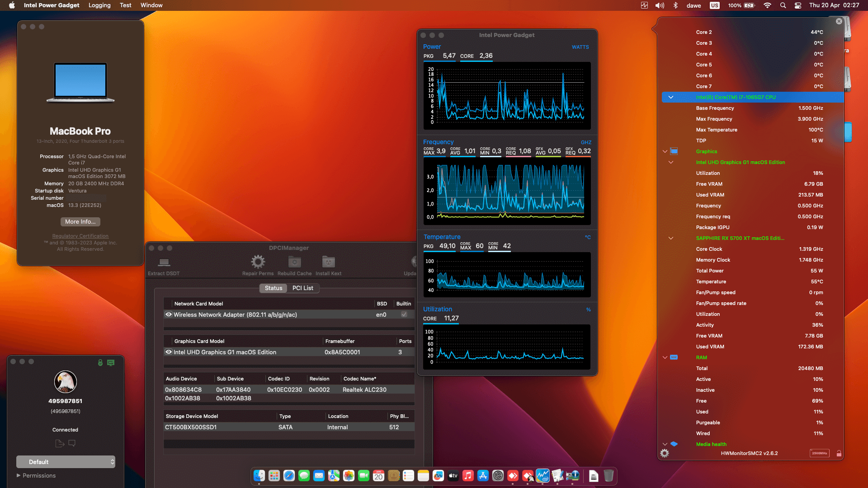Switch to the PCI List tab
868x488 pixels.
pyautogui.click(x=302, y=288)
